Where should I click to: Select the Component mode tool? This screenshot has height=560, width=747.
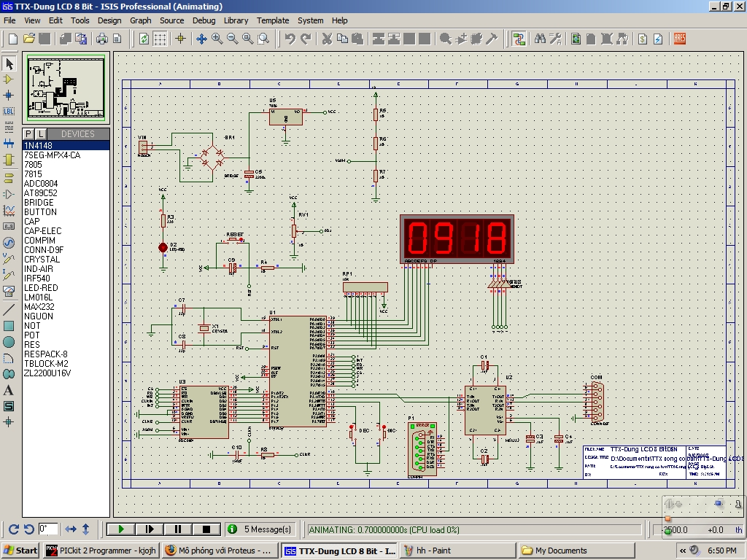pyautogui.click(x=9, y=79)
